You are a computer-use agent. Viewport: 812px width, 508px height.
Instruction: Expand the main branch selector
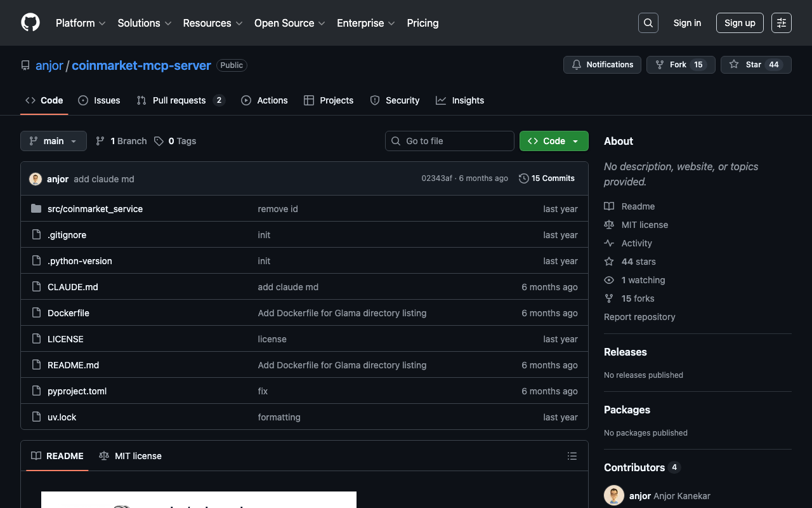(x=53, y=141)
